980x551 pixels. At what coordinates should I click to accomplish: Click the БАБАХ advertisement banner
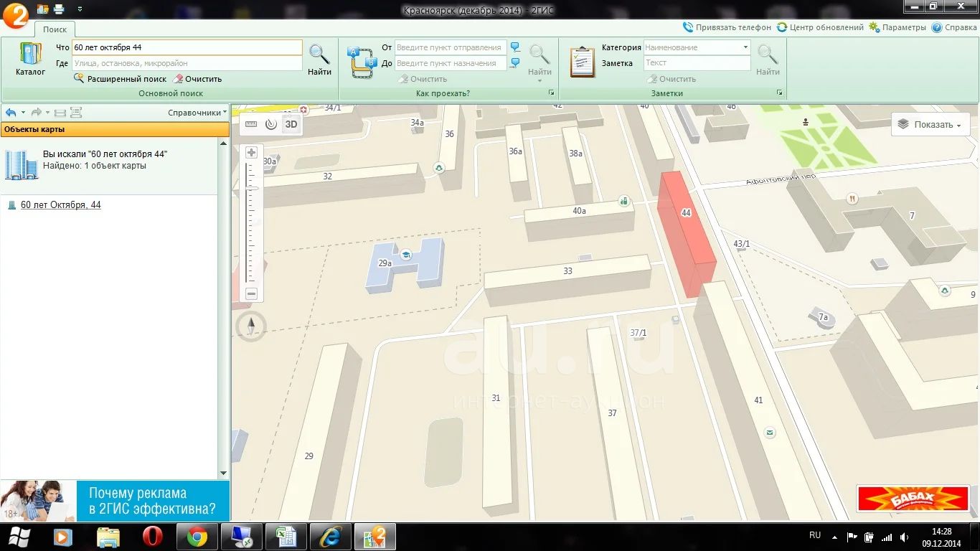(913, 499)
